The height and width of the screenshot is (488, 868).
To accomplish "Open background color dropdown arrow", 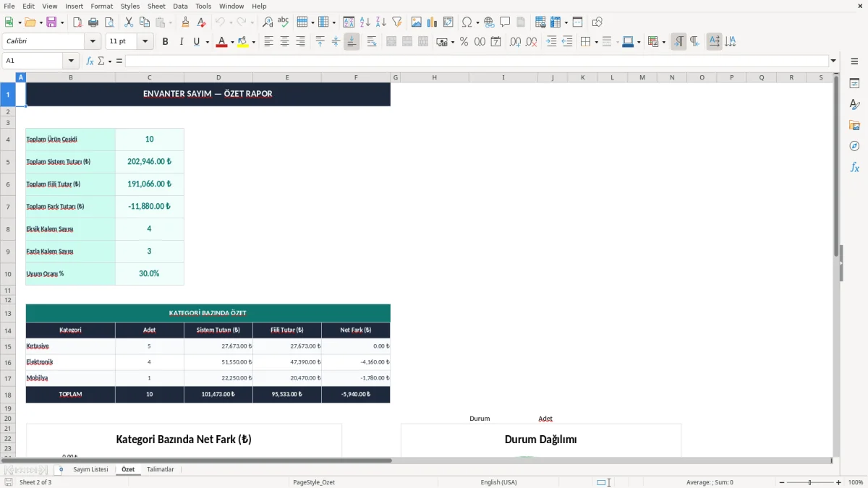I will pos(254,42).
